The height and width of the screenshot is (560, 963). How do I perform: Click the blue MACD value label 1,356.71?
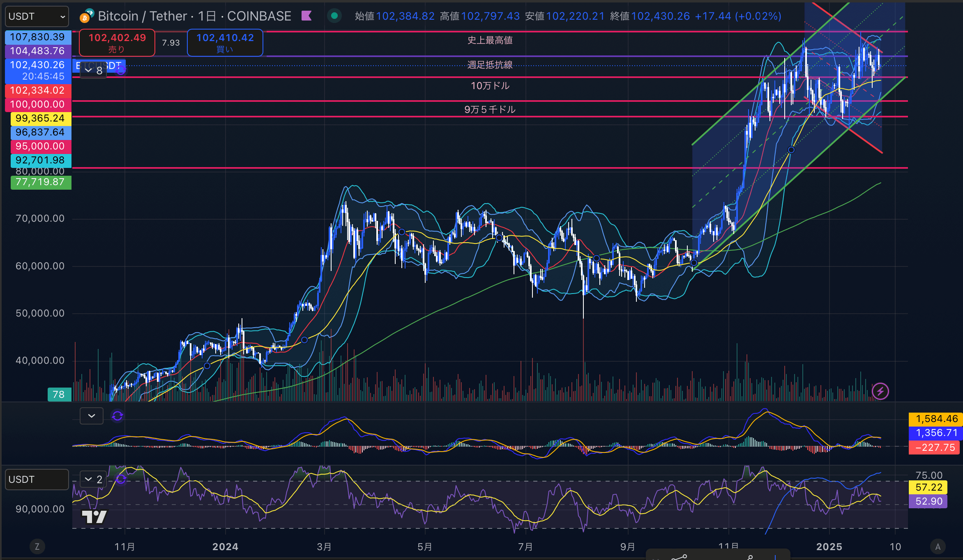935,433
